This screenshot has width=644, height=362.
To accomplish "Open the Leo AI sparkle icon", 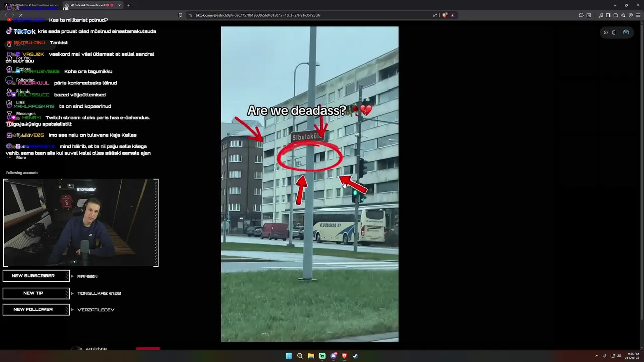I will coord(623,15).
